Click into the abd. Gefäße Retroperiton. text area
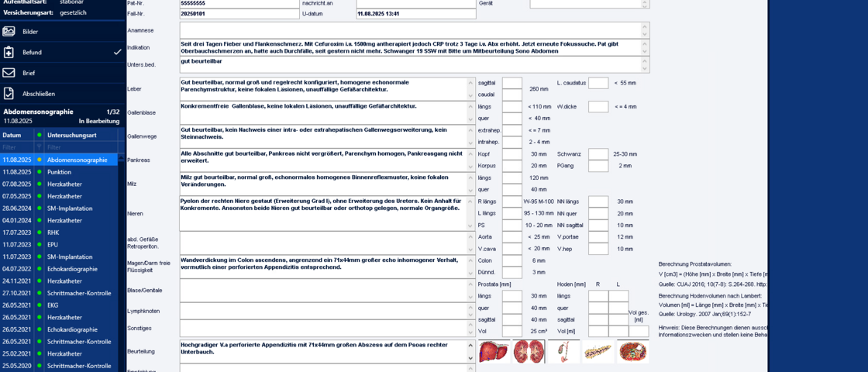The width and height of the screenshot is (868, 372). click(323, 243)
